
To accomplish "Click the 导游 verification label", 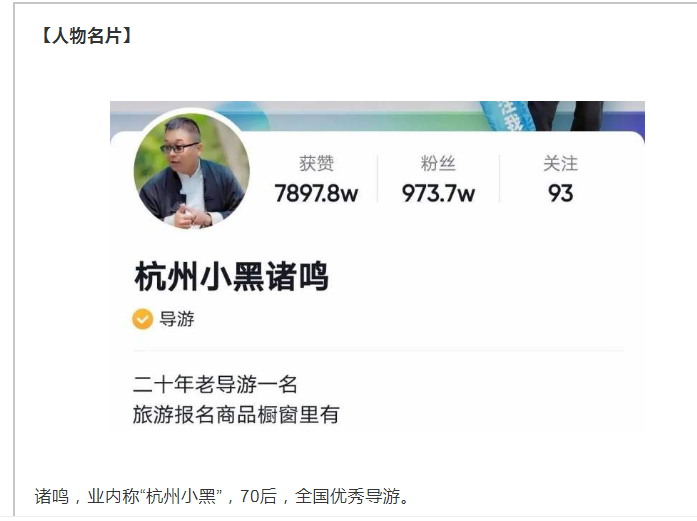I will [x=177, y=319].
